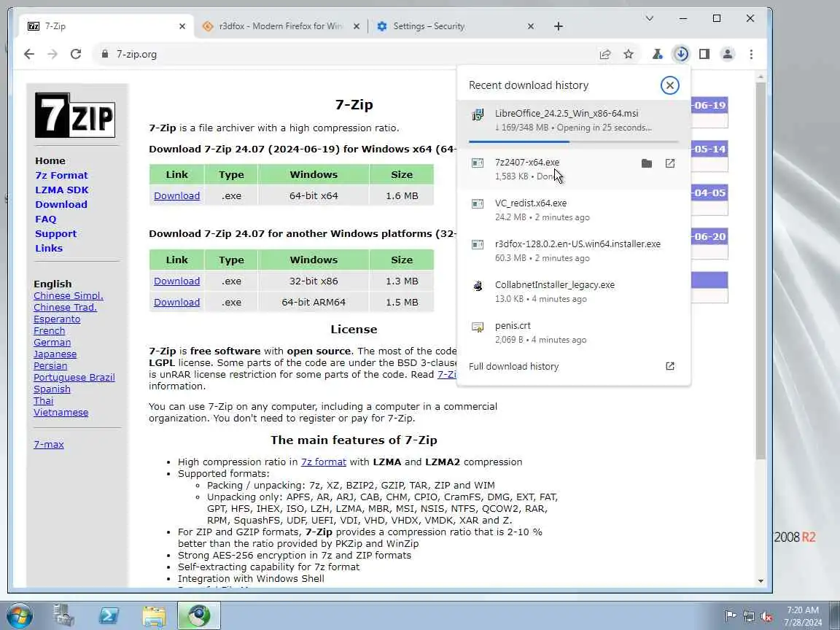This screenshot has height=630, width=840.
Task: Open the side panel icon
Action: coord(704,54)
